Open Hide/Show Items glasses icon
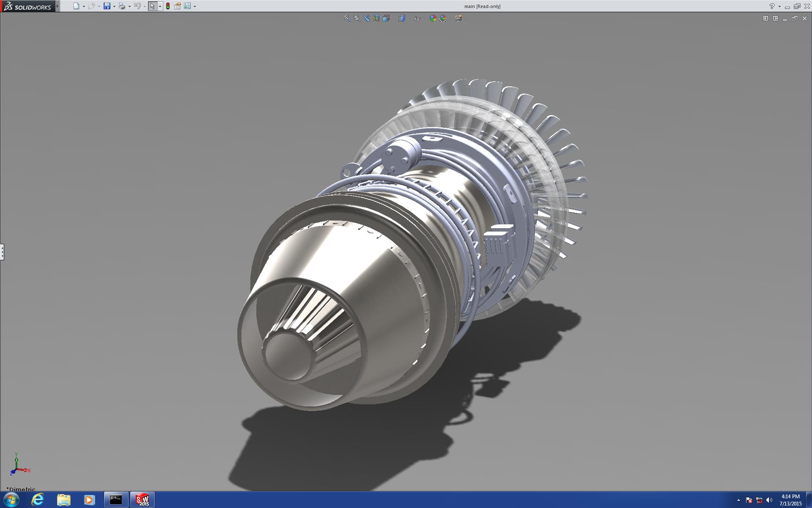The width and height of the screenshot is (812, 508). 417,19
